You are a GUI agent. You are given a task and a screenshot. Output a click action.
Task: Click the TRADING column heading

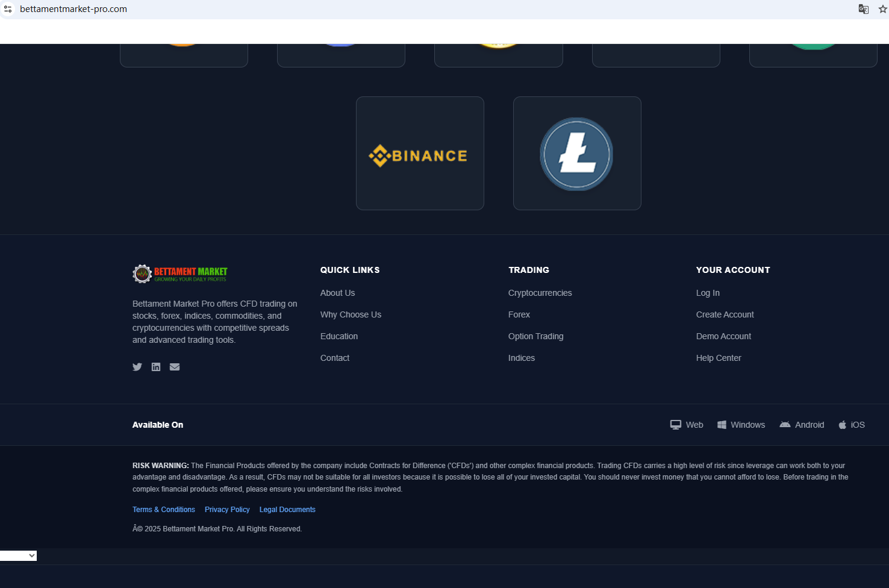529,270
